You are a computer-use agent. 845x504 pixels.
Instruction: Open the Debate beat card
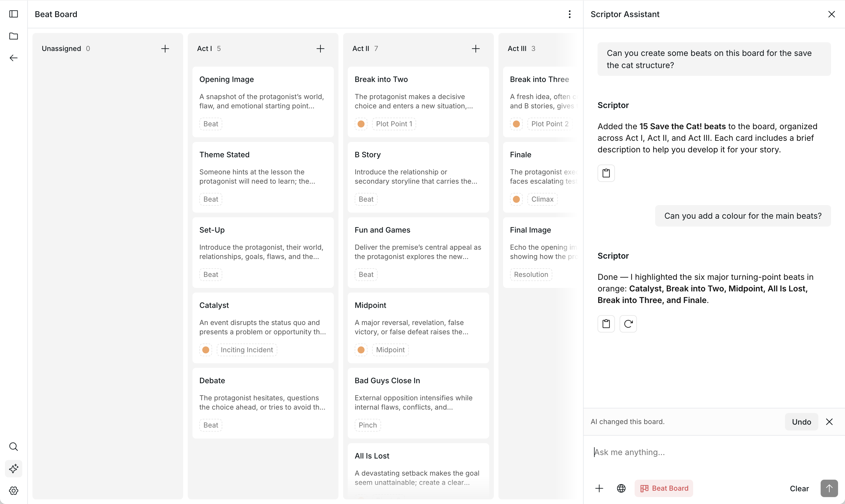(x=263, y=403)
